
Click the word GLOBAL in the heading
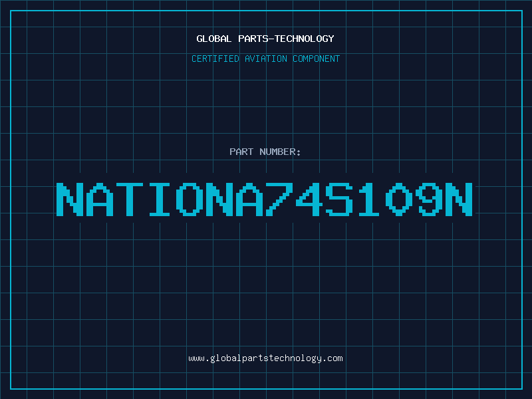(x=213, y=39)
